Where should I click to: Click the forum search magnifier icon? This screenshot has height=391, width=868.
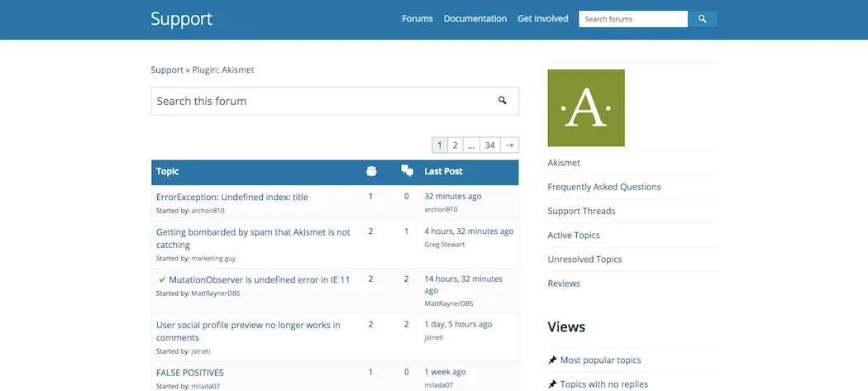[502, 101]
